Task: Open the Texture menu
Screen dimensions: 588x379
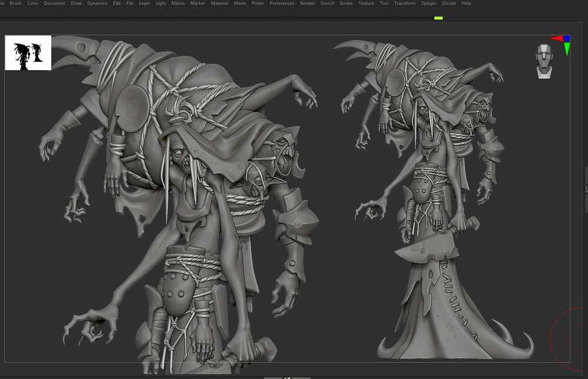Action: 366,3
